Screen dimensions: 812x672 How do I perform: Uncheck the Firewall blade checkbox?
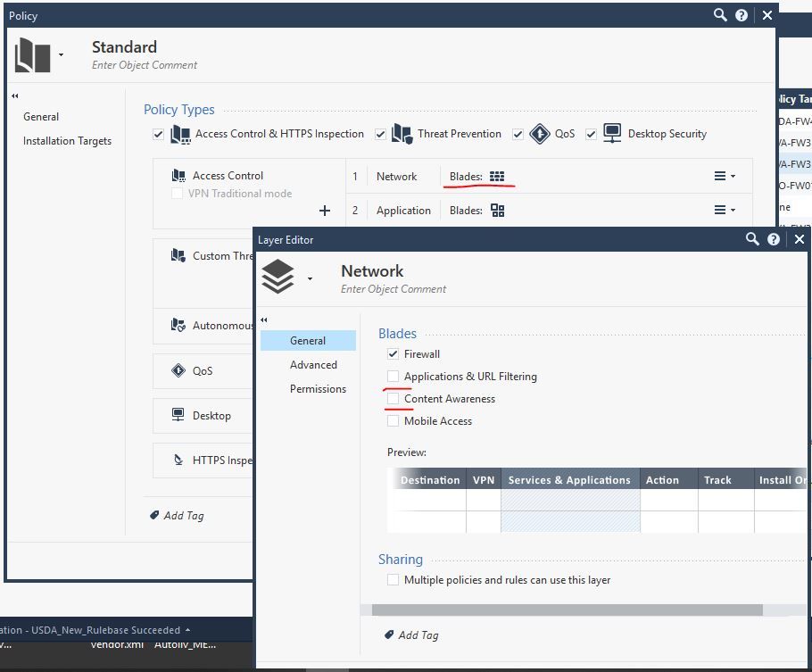pyautogui.click(x=394, y=354)
